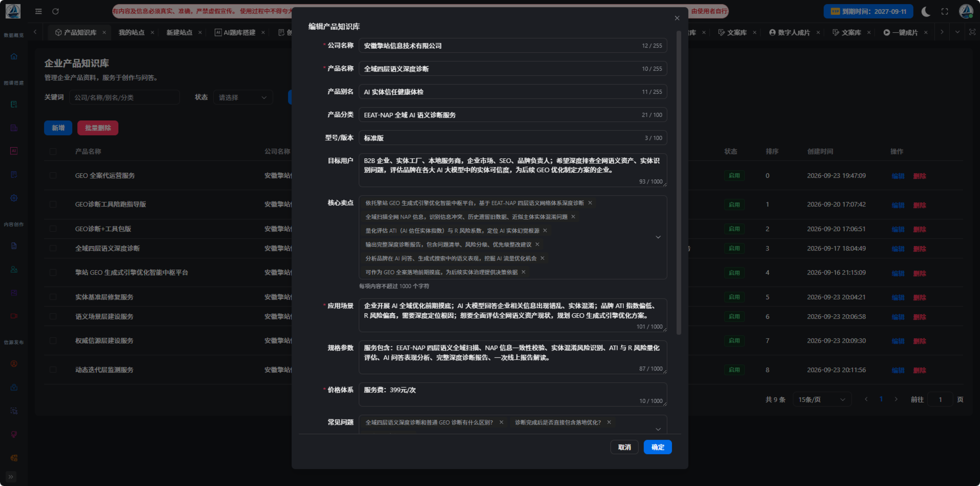Click the refresh icon in header

56,11
